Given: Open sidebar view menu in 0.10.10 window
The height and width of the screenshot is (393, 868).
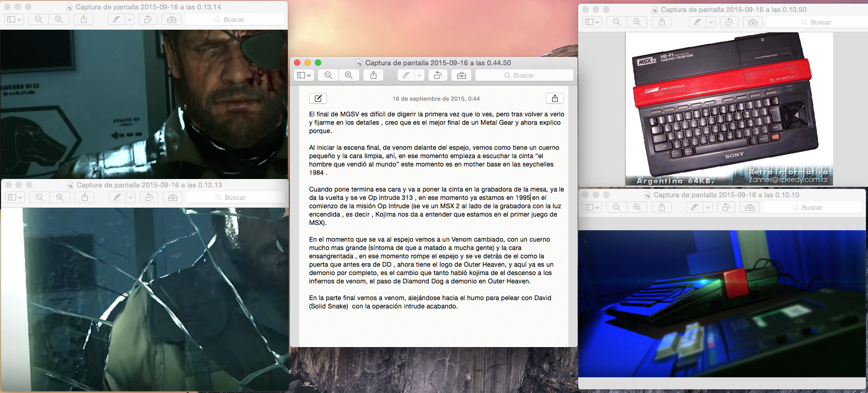Looking at the screenshot, I should 592,207.
